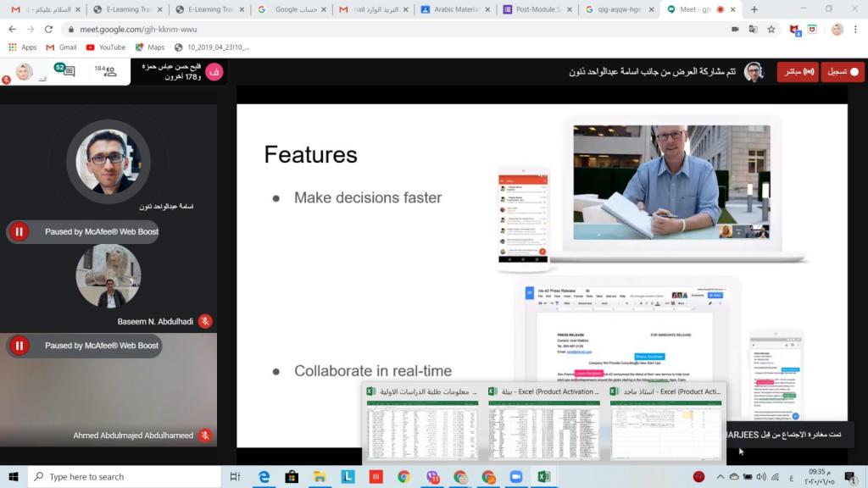Open a new Chrome tab

[x=754, y=9]
